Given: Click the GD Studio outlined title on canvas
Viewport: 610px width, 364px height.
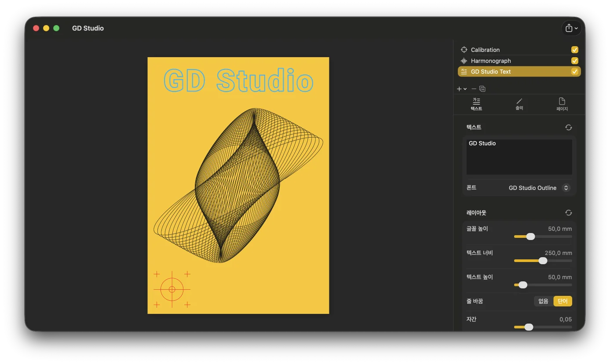Looking at the screenshot, I should click(x=238, y=80).
